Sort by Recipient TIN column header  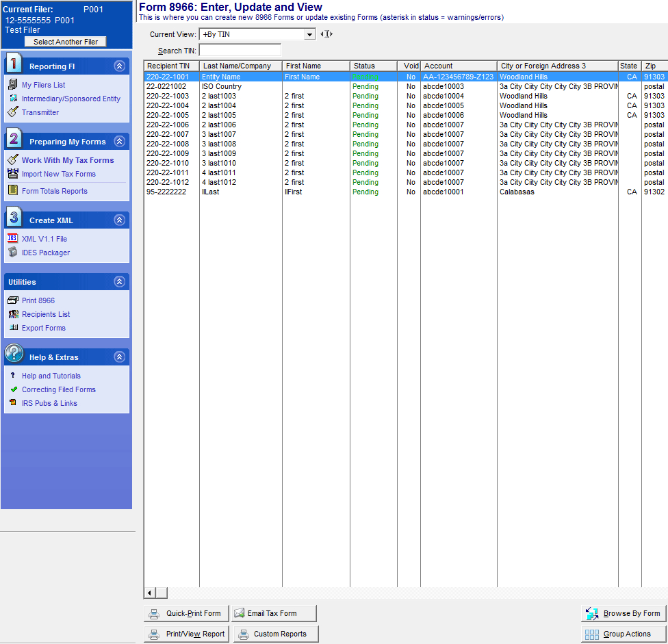point(172,66)
